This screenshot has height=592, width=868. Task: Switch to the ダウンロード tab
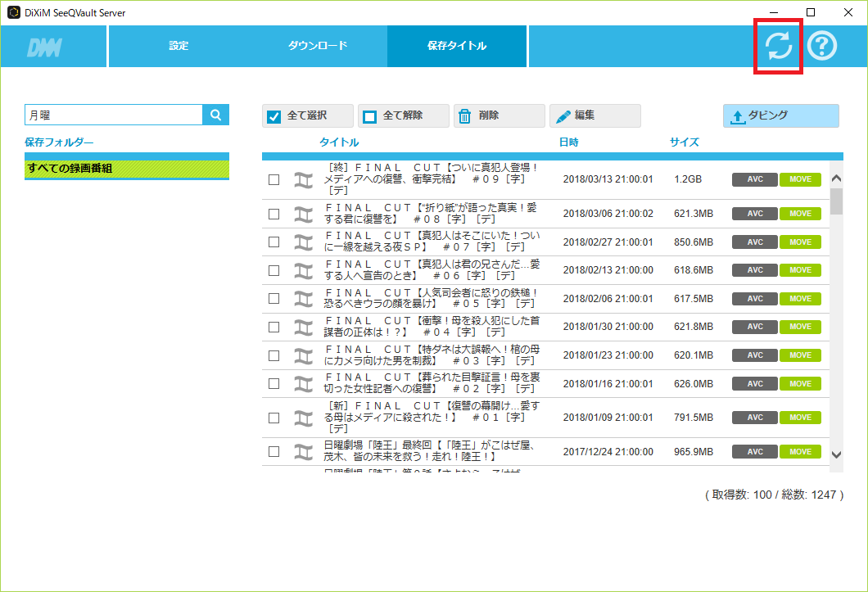[x=318, y=46]
